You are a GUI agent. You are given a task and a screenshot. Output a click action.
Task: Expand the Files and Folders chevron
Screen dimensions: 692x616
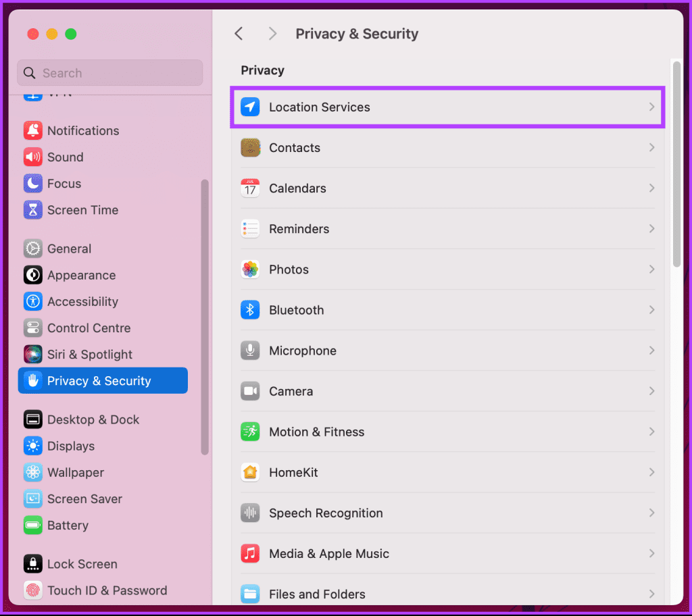tap(651, 594)
